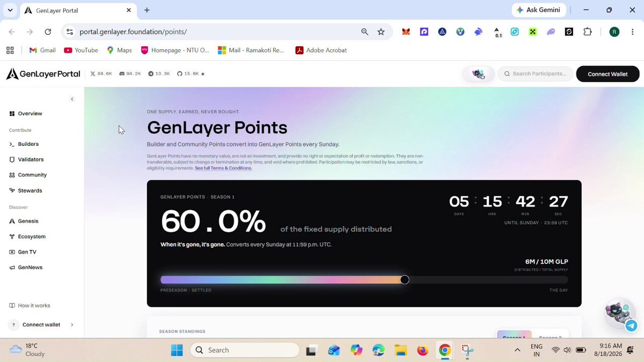Open the green OKX-style extension icon
Viewport: 644px width, 362px height.
(533, 32)
